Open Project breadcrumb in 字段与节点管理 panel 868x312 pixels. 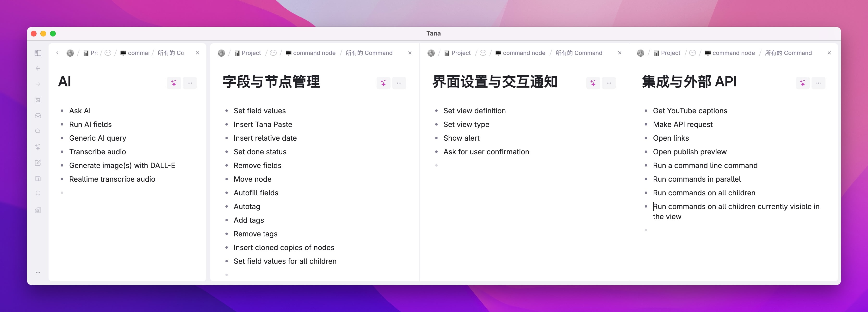click(248, 53)
